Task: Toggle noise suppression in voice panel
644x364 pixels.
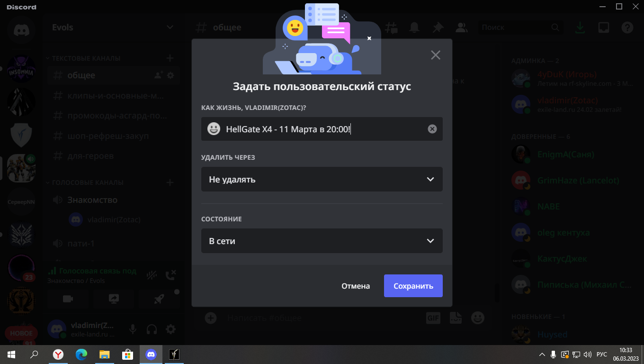Action: tap(152, 275)
